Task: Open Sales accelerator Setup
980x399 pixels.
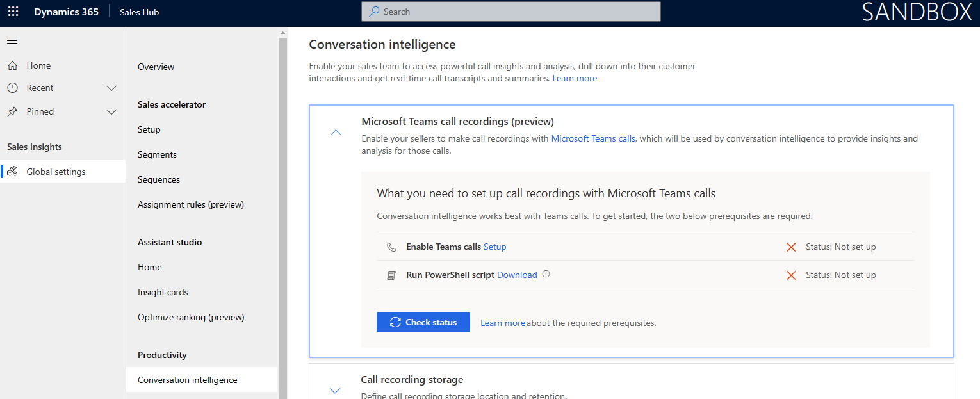Action: click(149, 129)
